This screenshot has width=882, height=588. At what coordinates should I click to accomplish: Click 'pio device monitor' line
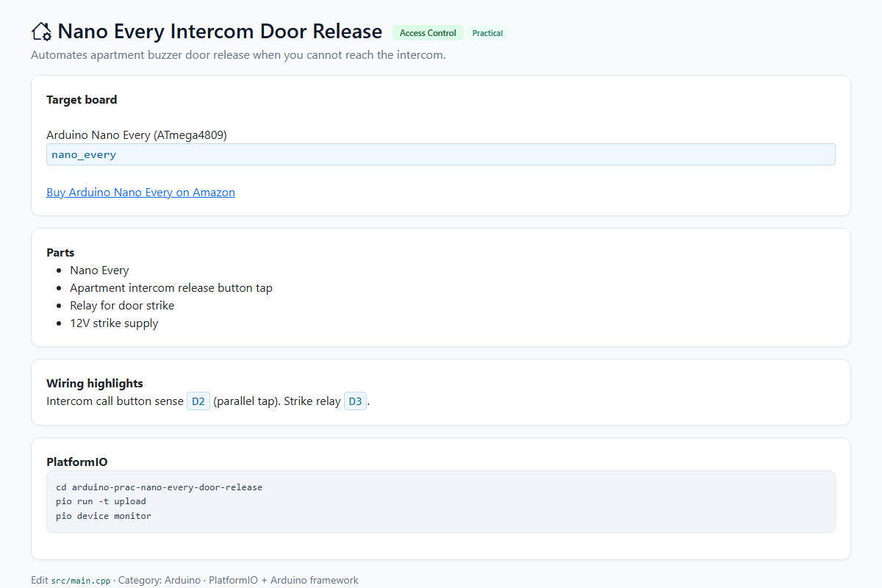tap(104, 516)
